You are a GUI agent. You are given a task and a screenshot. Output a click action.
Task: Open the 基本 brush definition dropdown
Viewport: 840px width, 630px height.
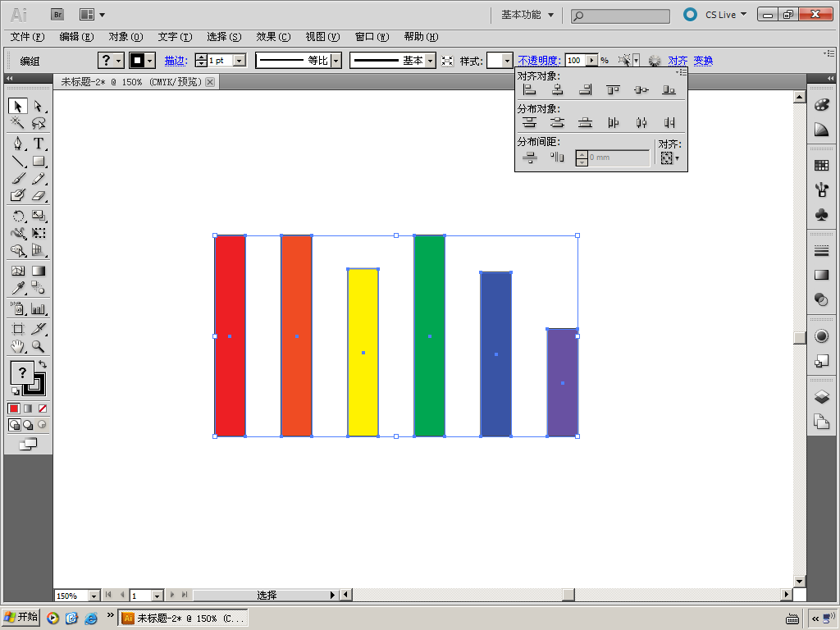430,61
